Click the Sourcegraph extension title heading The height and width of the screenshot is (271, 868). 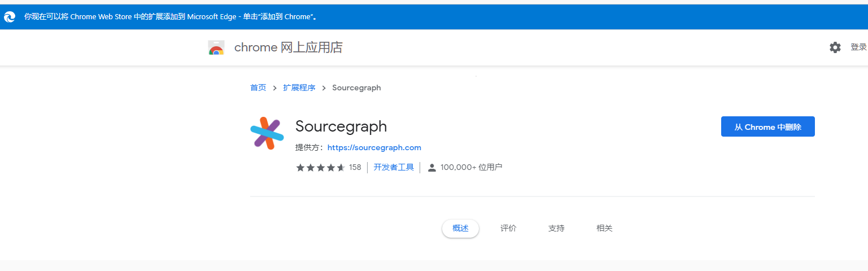pyautogui.click(x=341, y=126)
